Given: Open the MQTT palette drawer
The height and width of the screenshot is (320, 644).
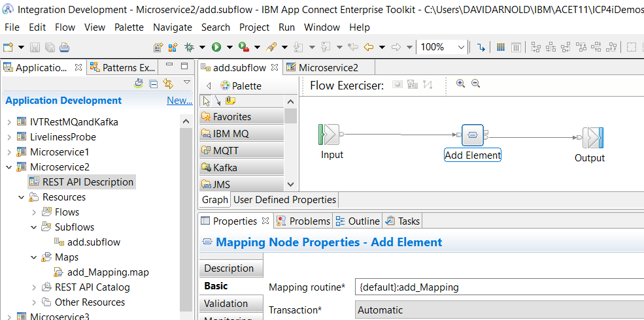Looking at the screenshot, I should 241,151.
